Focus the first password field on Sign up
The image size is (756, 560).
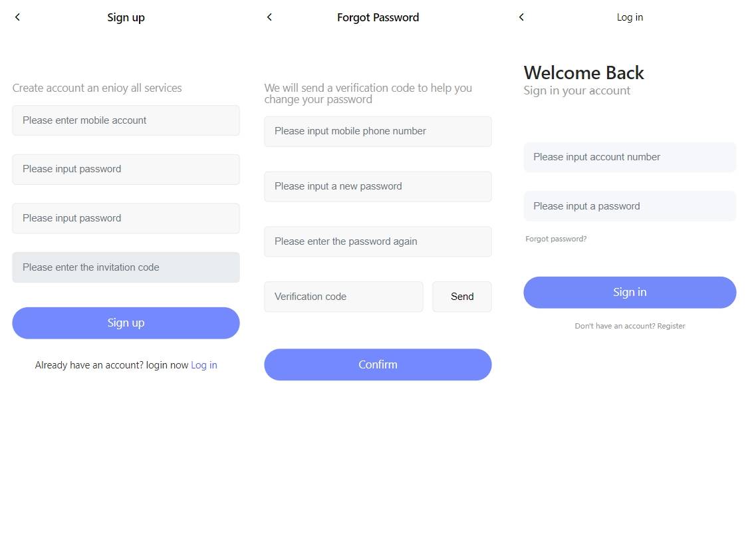point(126,170)
